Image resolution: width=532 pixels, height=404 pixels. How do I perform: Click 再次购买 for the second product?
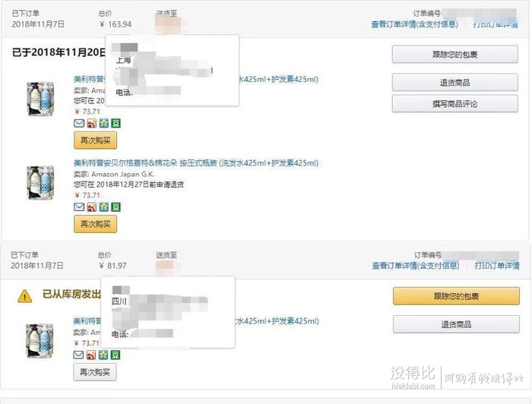(x=95, y=224)
